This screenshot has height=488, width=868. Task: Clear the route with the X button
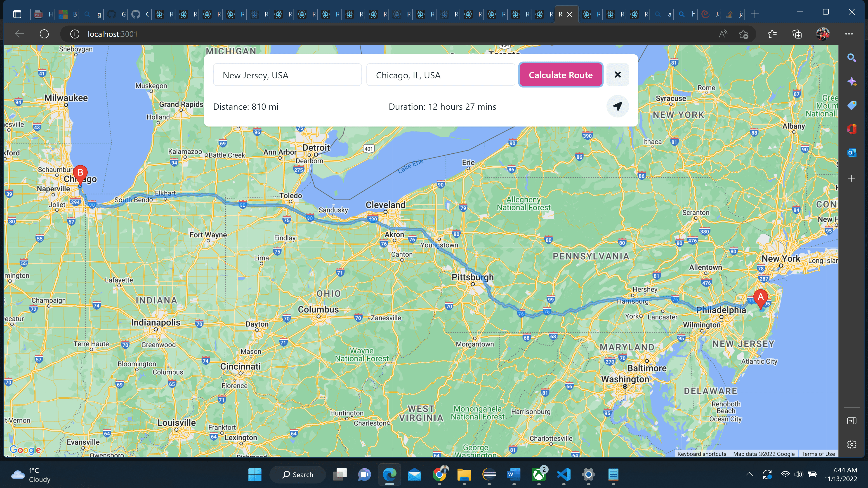(617, 75)
